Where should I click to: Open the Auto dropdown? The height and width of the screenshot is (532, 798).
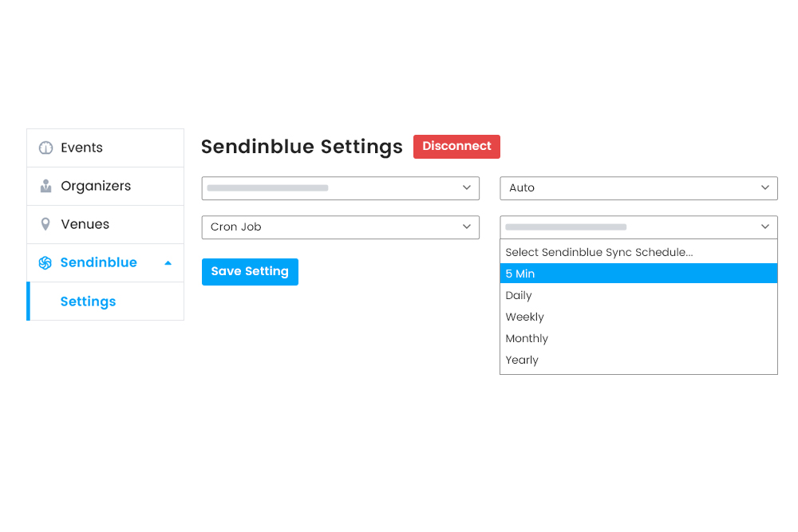pyautogui.click(x=638, y=188)
